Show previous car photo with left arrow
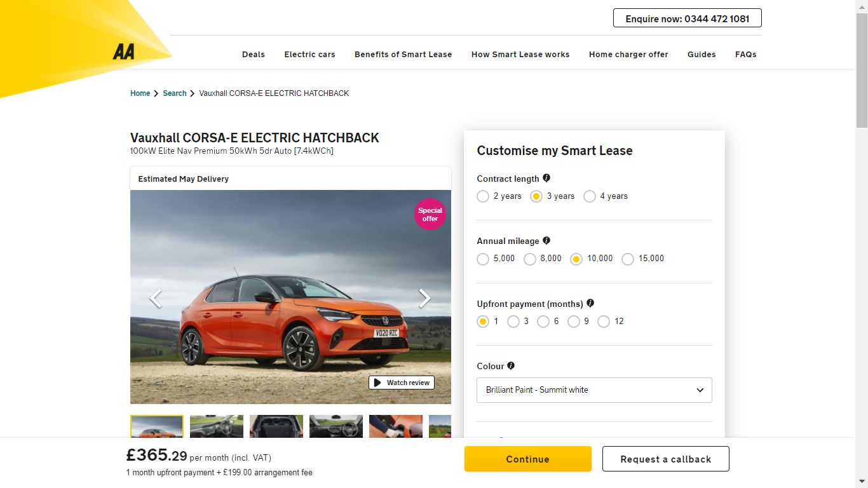 pos(156,298)
